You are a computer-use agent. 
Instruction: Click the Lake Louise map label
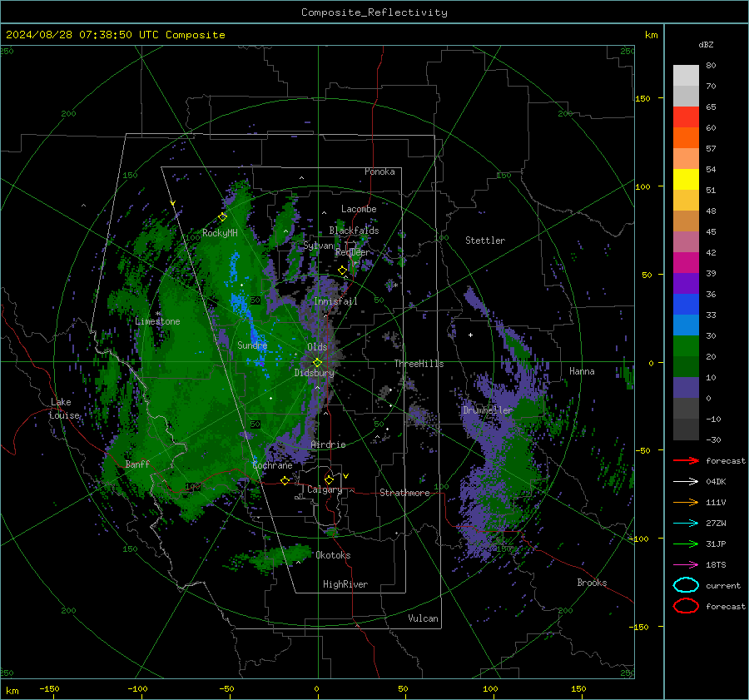tap(64, 409)
